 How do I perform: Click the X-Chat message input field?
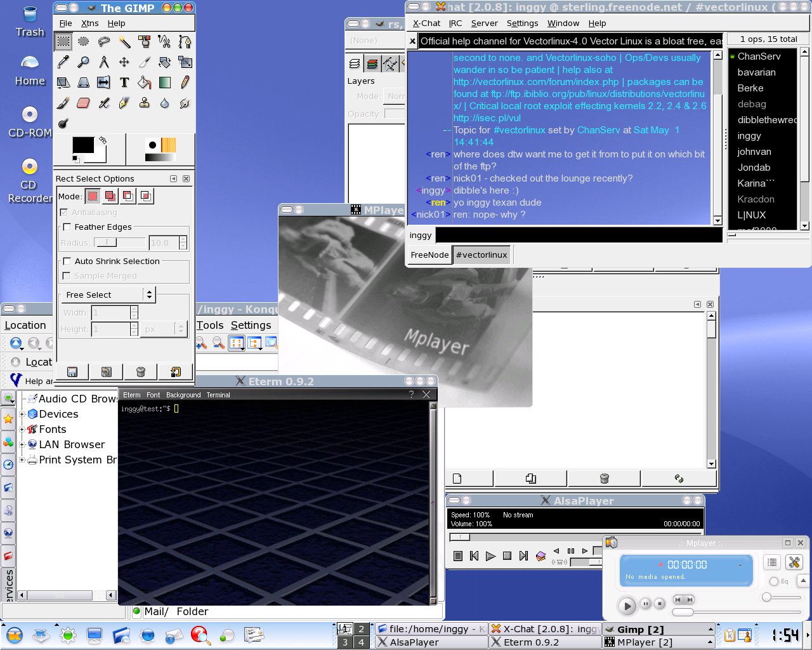tap(579, 235)
